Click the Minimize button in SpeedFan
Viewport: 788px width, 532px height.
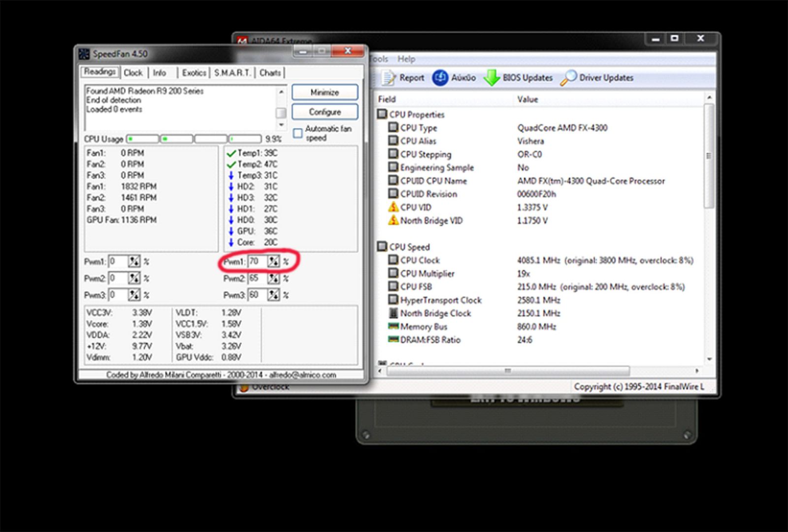click(325, 92)
